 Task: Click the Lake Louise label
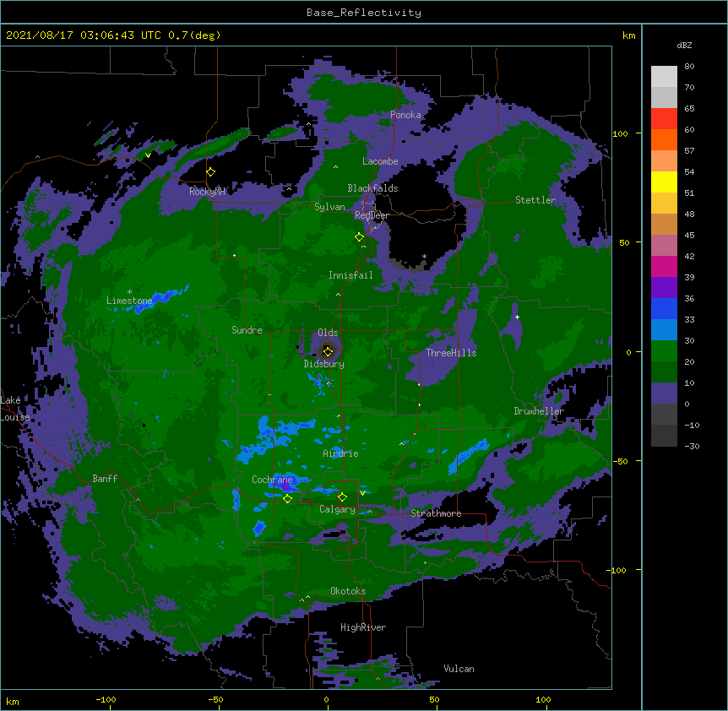(15, 409)
